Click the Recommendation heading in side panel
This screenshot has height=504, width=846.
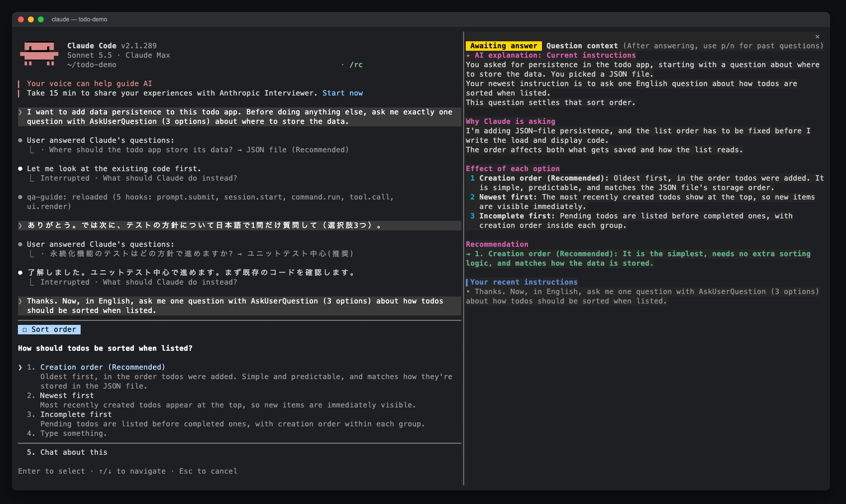(x=497, y=244)
